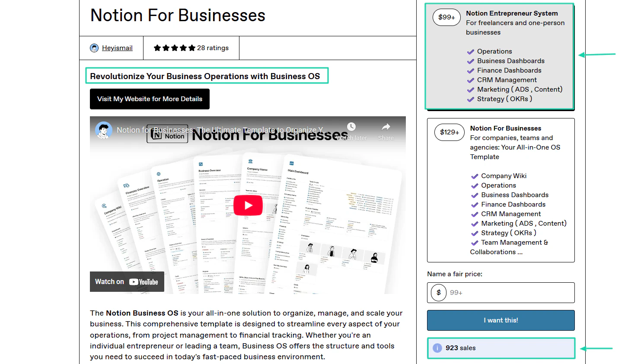The width and height of the screenshot is (644, 364).
Task: Select the Notion For Businesses $129+ option
Action: (501, 190)
